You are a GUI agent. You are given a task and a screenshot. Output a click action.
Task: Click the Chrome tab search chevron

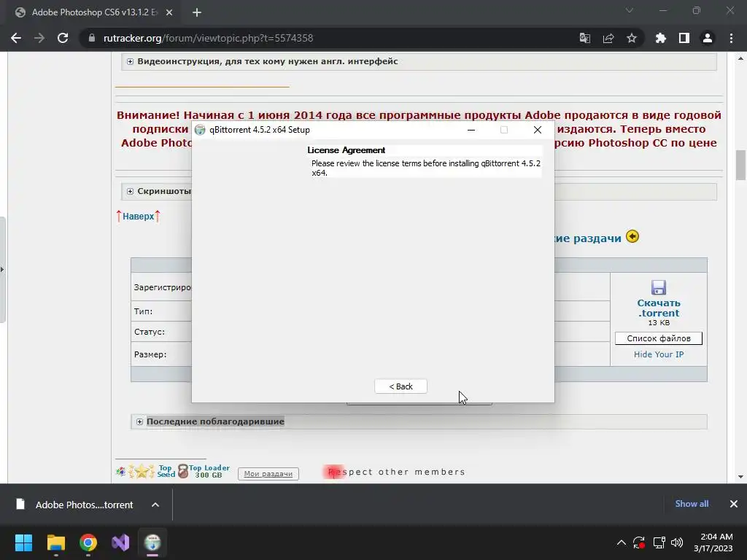pyautogui.click(x=630, y=10)
